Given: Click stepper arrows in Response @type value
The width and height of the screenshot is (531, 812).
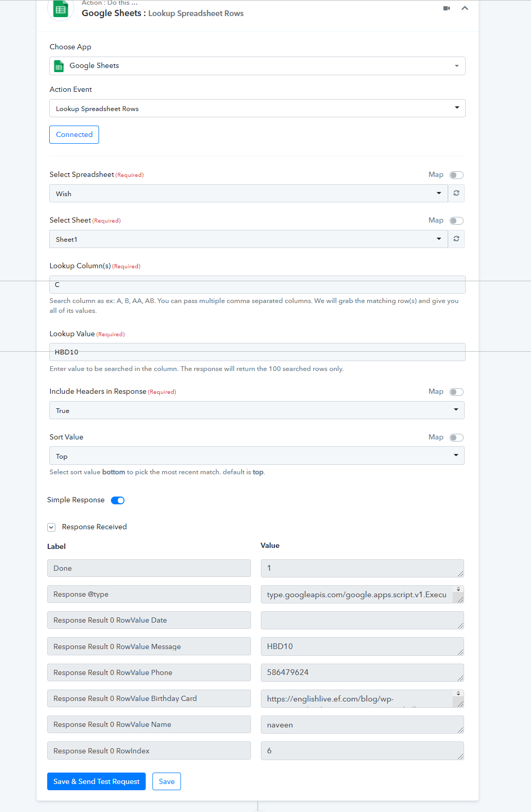Looking at the screenshot, I should (x=458, y=589).
